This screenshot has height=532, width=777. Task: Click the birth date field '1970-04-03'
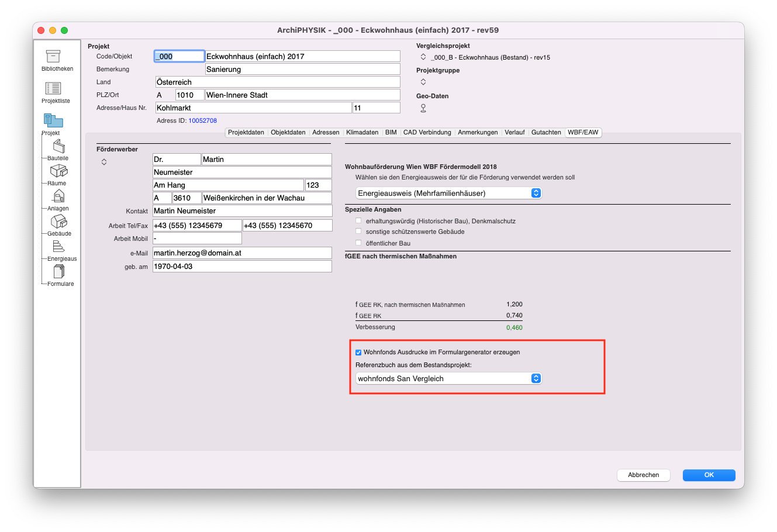tap(242, 266)
